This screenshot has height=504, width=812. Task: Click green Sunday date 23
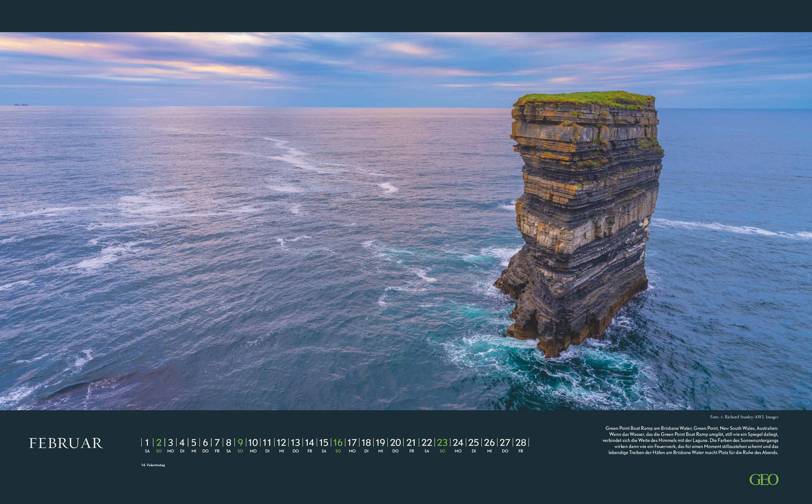442,443
